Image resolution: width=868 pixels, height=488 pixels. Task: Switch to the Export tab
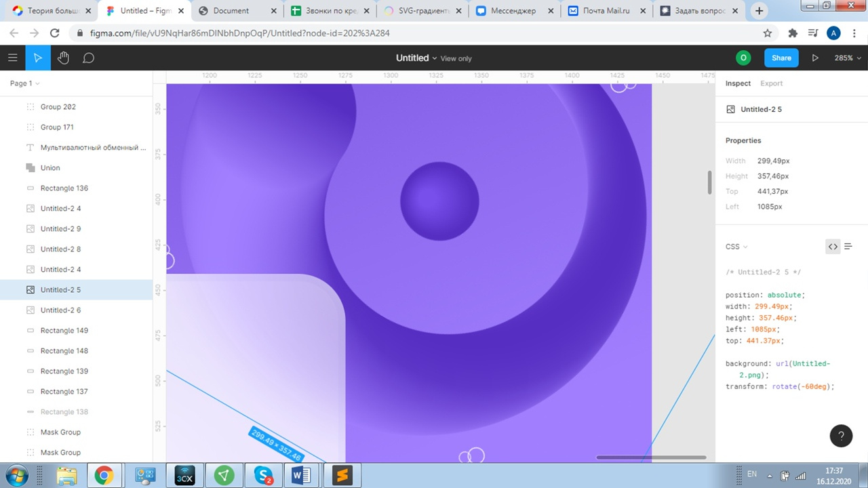point(771,83)
